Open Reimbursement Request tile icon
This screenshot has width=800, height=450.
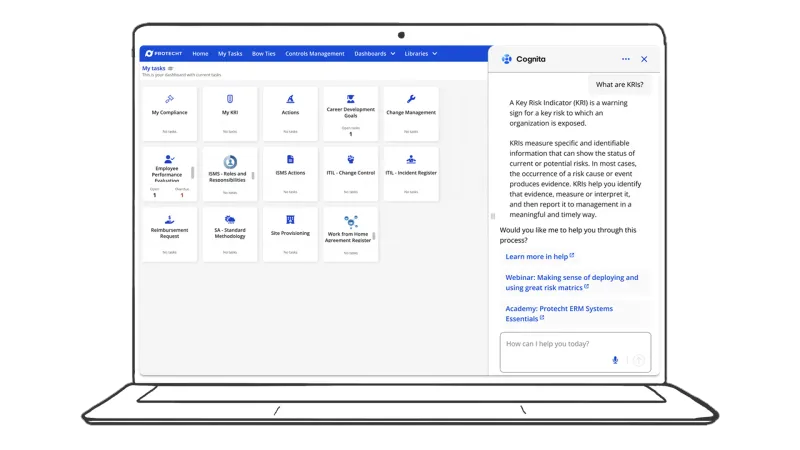[169, 219]
